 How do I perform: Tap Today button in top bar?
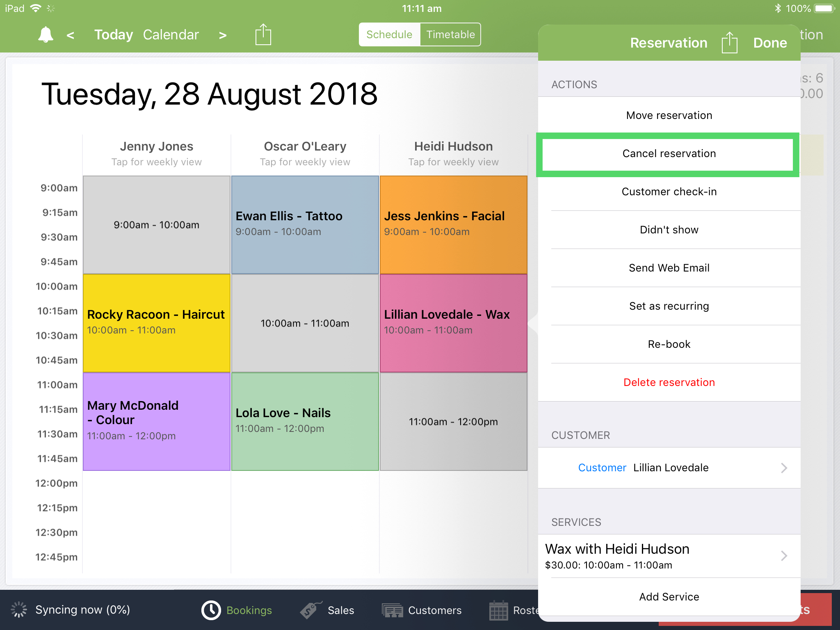tap(114, 35)
